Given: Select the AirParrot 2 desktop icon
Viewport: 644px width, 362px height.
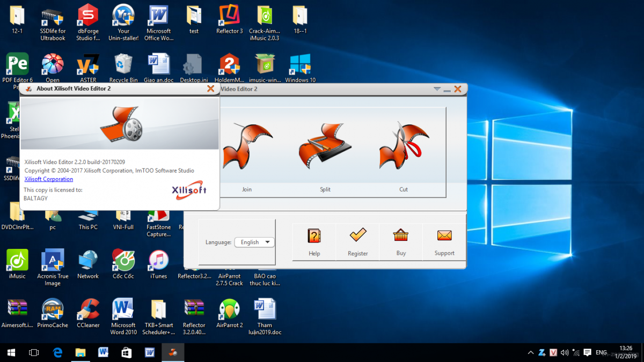Looking at the screenshot, I should (230, 313).
